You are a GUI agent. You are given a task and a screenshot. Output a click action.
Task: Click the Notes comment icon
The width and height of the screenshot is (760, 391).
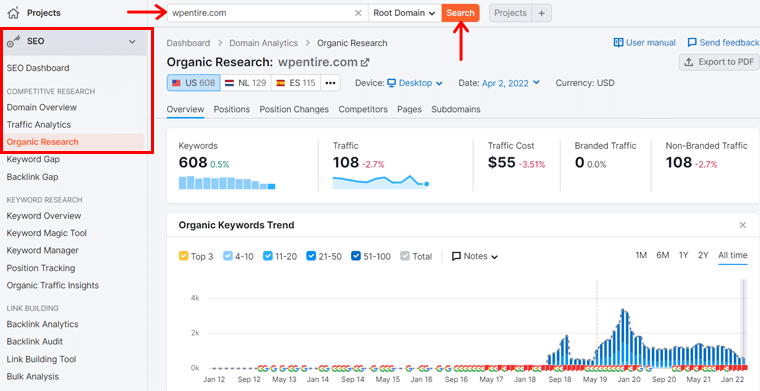pos(456,256)
